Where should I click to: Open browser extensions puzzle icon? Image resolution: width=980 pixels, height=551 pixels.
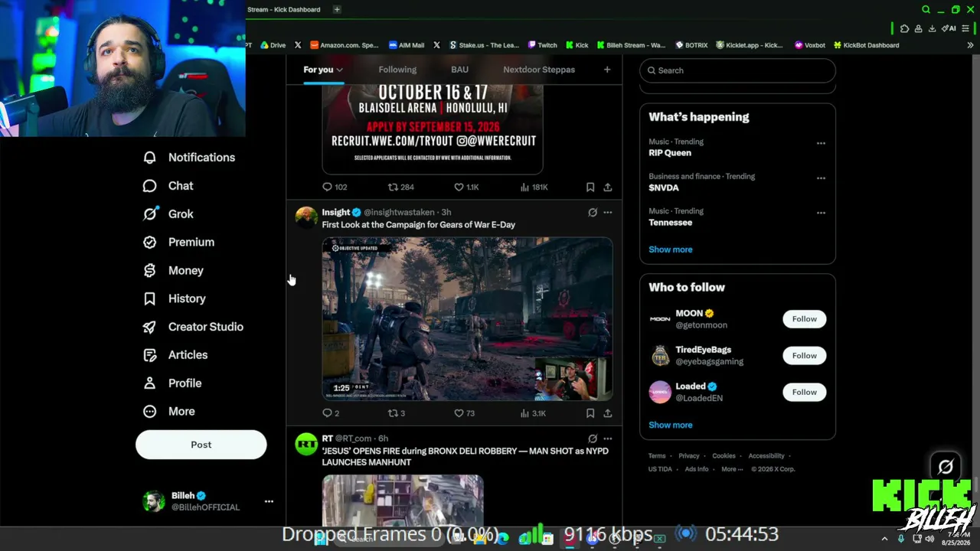904,28
